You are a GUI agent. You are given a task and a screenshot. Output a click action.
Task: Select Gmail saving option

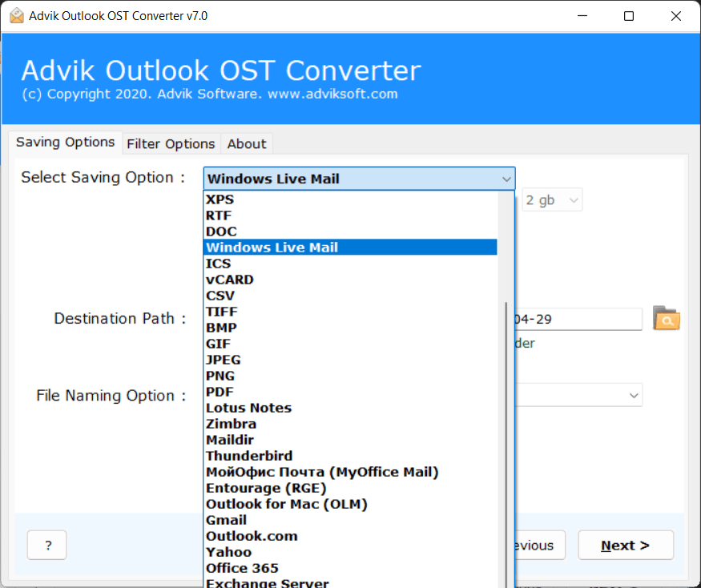tap(350, 521)
